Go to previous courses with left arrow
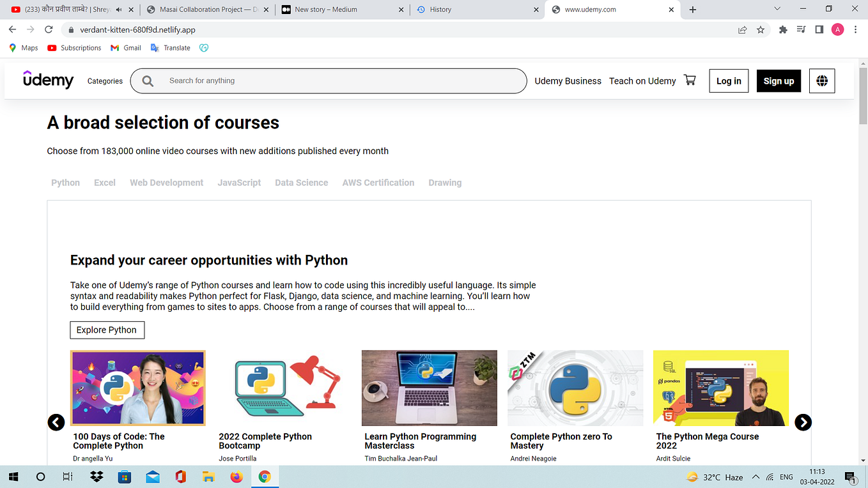Image resolution: width=868 pixels, height=488 pixels. point(56,422)
